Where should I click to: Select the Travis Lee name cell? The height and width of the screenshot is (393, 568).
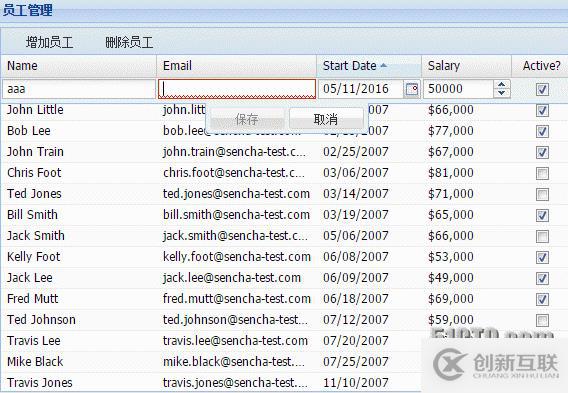tap(33, 341)
